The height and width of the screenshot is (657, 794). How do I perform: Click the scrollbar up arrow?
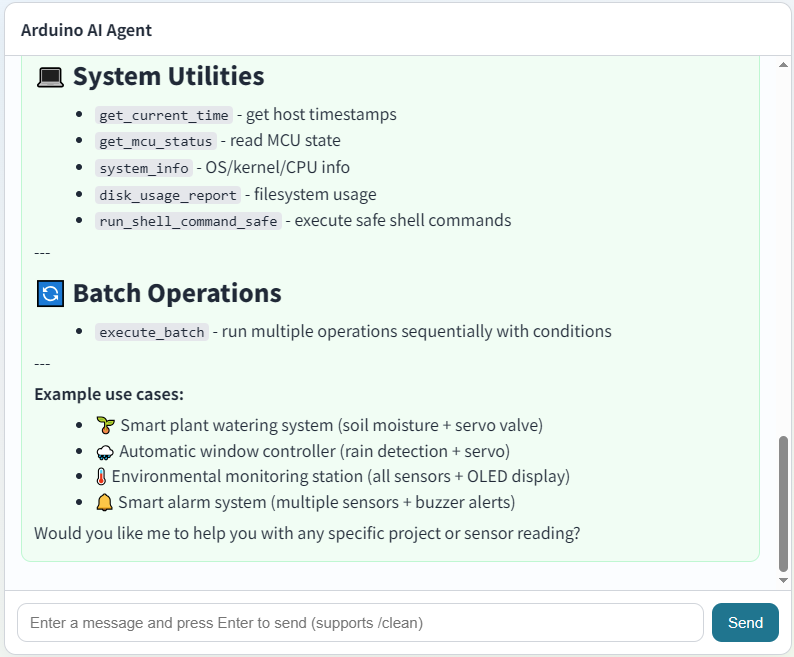783,65
